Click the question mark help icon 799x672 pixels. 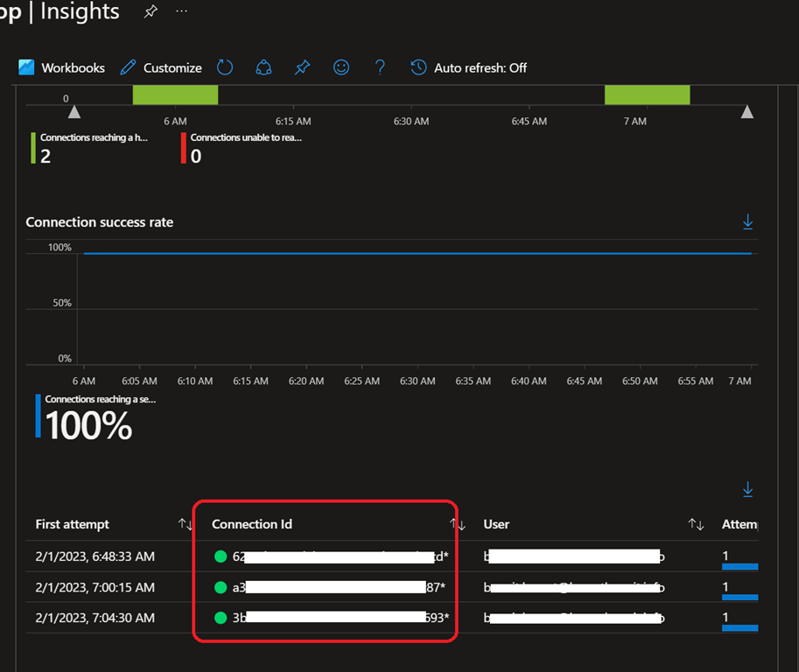(380, 67)
